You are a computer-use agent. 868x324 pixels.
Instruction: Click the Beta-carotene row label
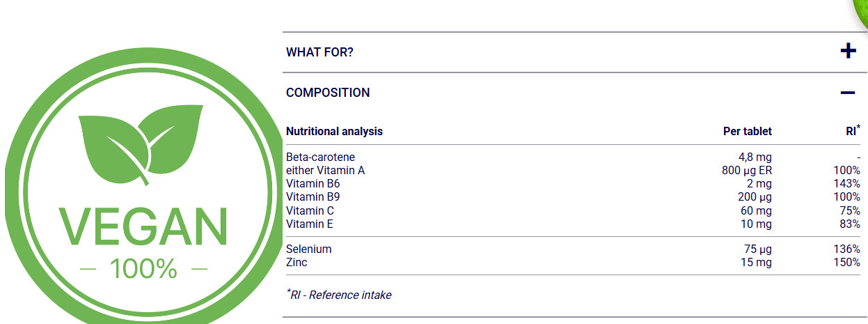[320, 157]
